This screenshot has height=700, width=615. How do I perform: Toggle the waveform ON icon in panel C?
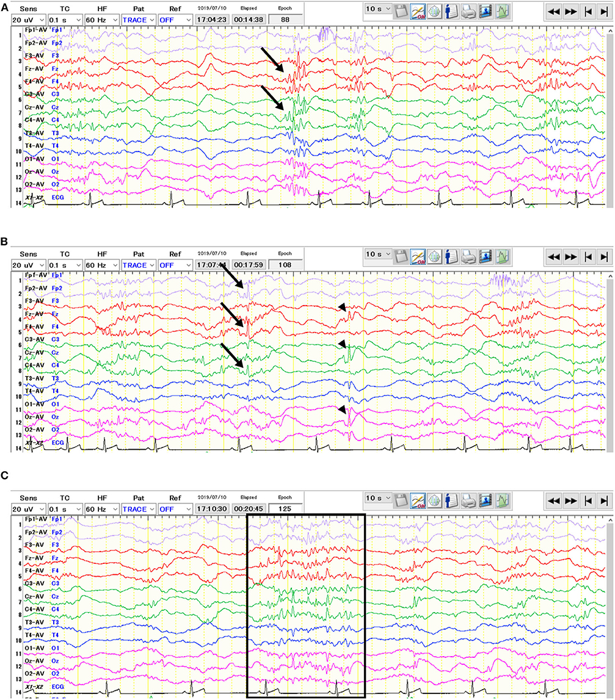tap(418, 500)
